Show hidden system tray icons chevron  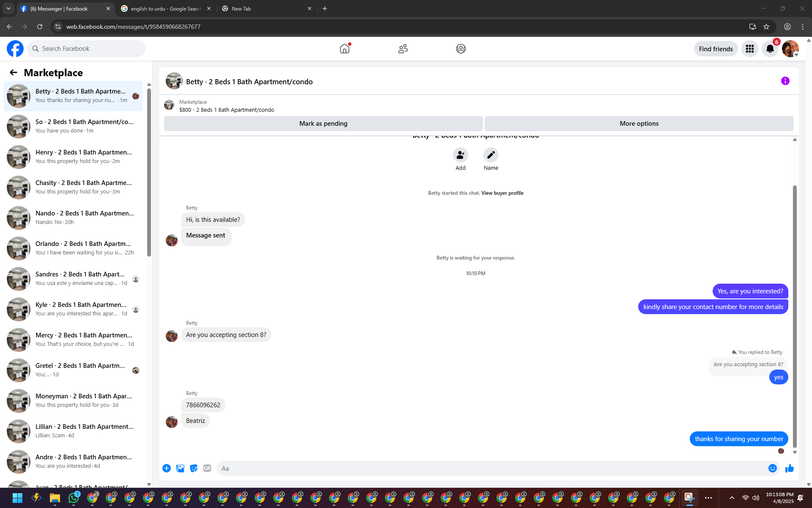point(732,498)
